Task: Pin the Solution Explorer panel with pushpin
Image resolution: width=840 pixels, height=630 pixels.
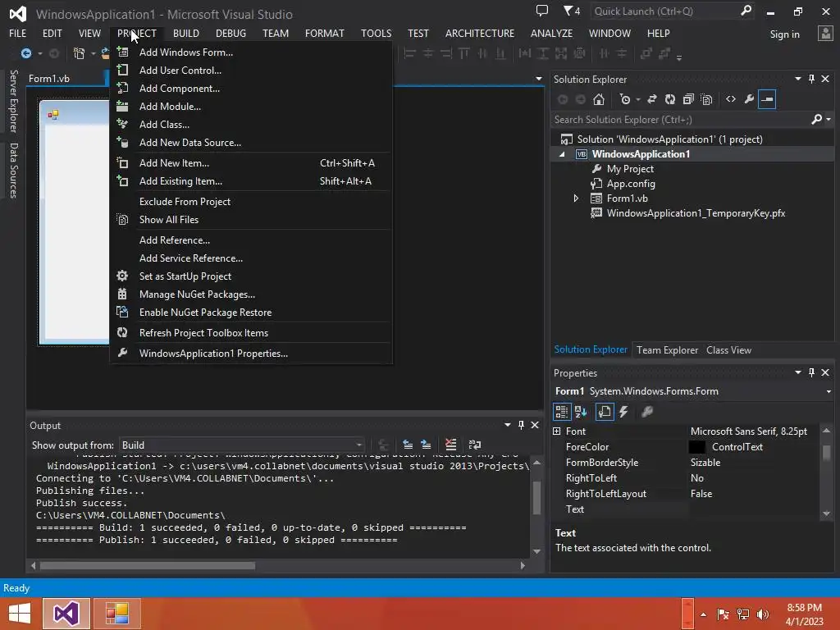Action: pyautogui.click(x=811, y=79)
